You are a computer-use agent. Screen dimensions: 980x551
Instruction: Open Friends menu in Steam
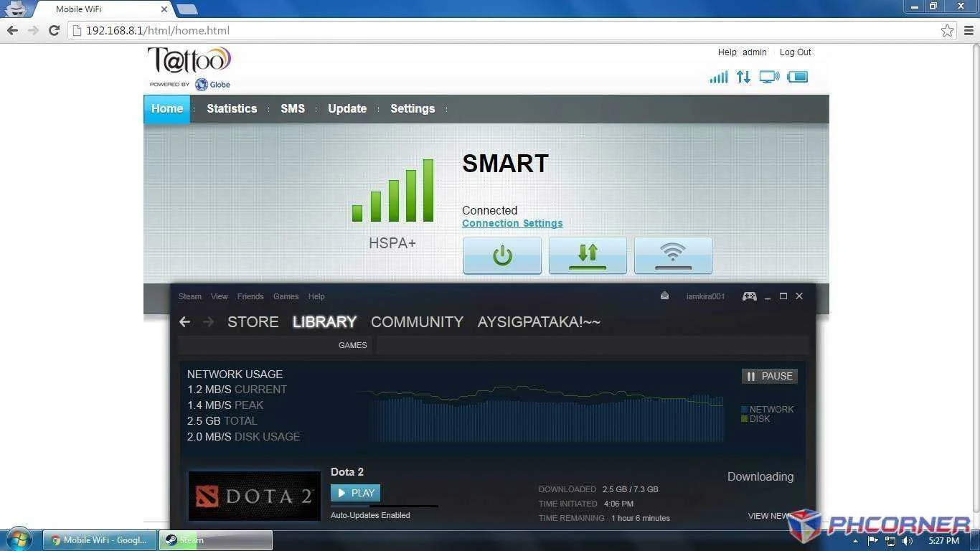(250, 296)
